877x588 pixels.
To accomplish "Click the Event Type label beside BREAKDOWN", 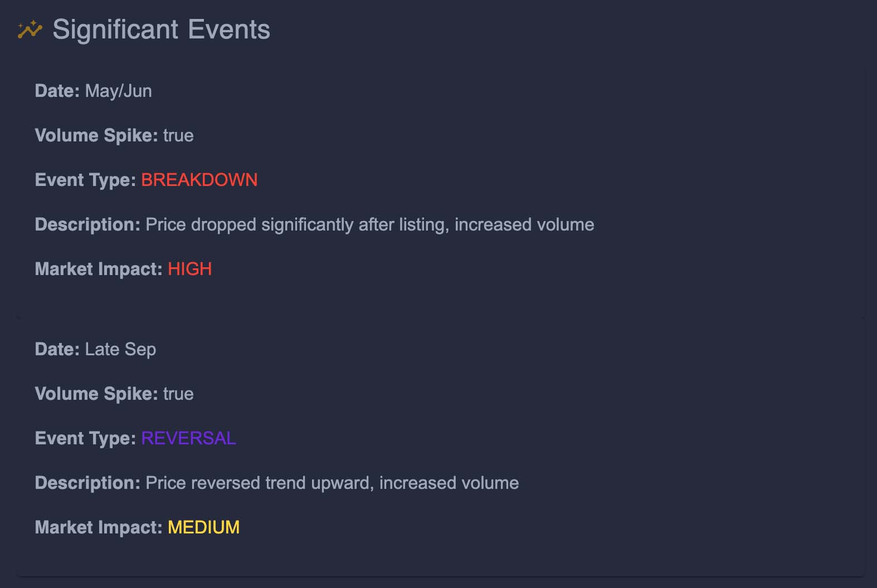I will tap(85, 180).
